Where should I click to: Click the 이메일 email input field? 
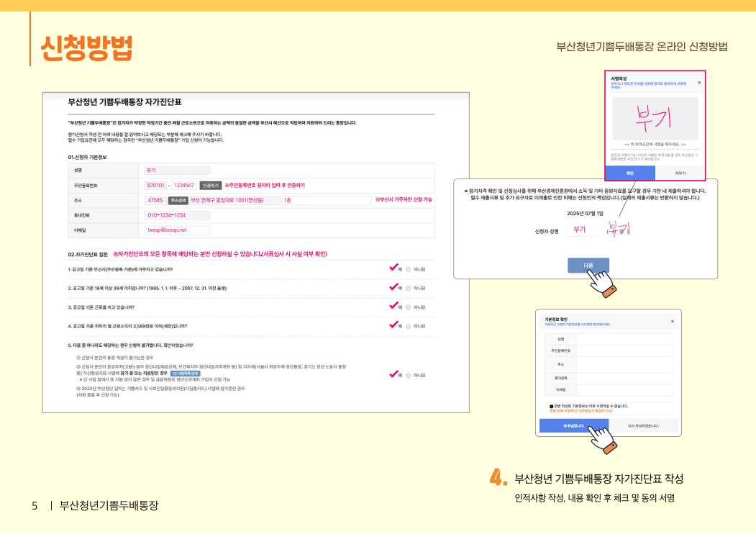tap(177, 231)
